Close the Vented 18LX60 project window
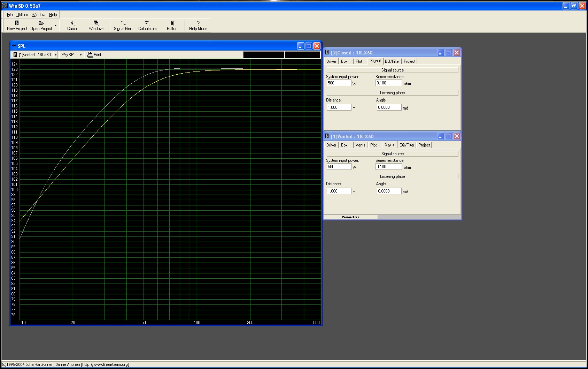Image resolution: width=588 pixels, height=369 pixels. point(457,136)
